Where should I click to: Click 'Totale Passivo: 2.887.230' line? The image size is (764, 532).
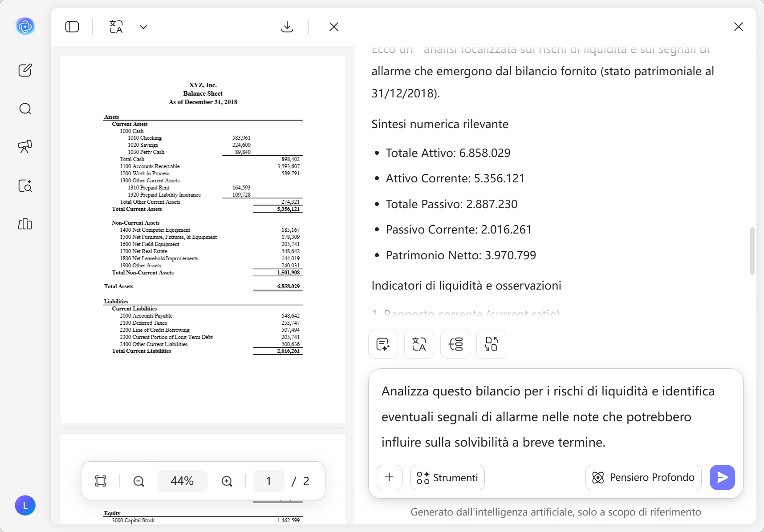click(x=451, y=204)
